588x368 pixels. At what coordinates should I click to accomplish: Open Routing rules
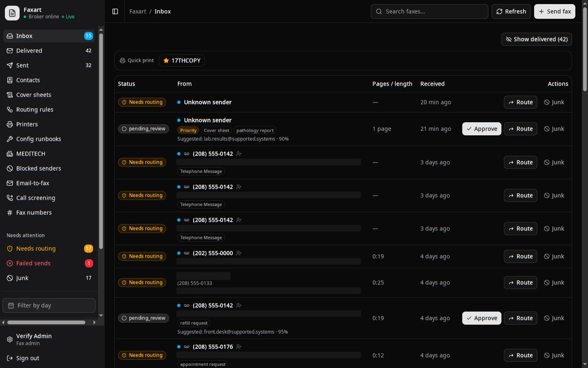[x=49, y=110]
